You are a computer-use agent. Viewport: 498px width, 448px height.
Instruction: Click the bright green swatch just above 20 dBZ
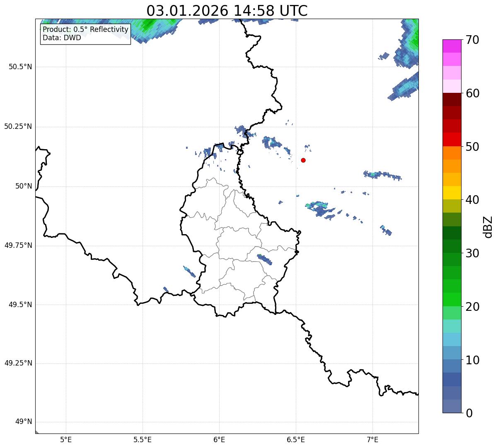point(452,300)
